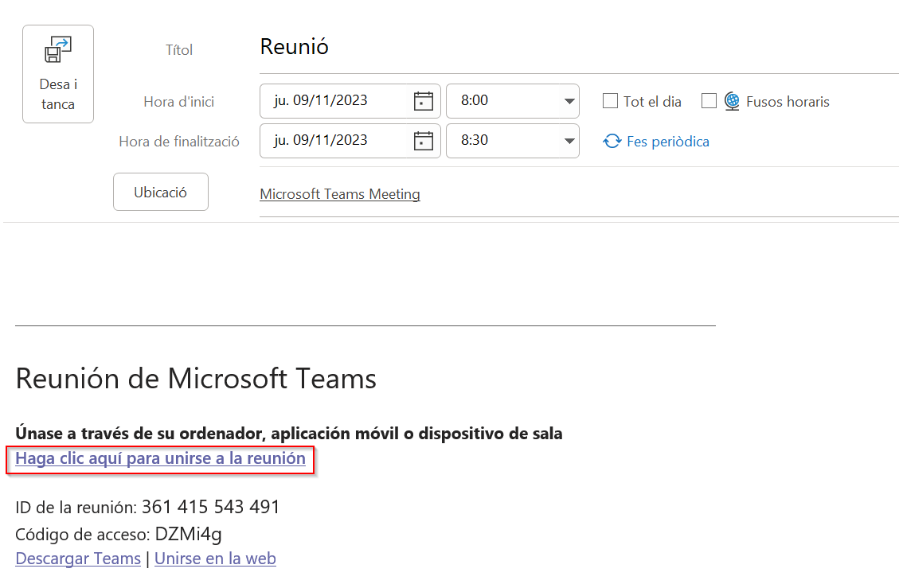Click the Microsoft Teams Meeting location text

[x=340, y=194]
